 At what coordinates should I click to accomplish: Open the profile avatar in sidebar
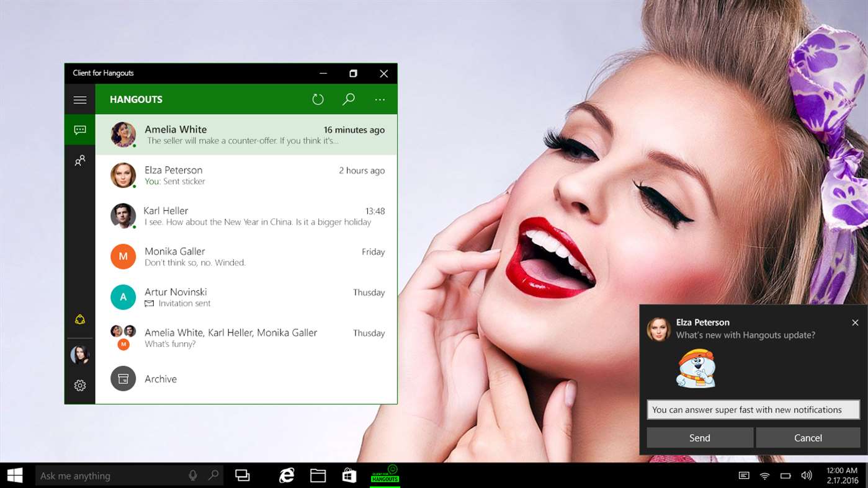tap(80, 355)
